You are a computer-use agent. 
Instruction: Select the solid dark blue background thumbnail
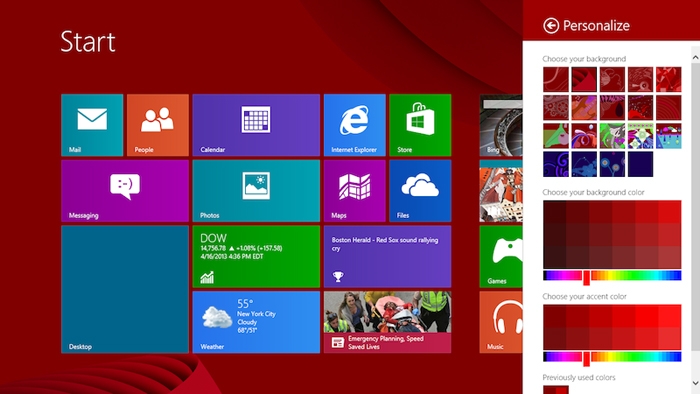click(x=640, y=164)
